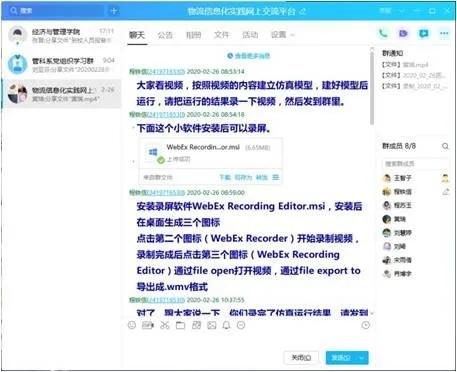Open the folder icon to send a file

point(180,325)
